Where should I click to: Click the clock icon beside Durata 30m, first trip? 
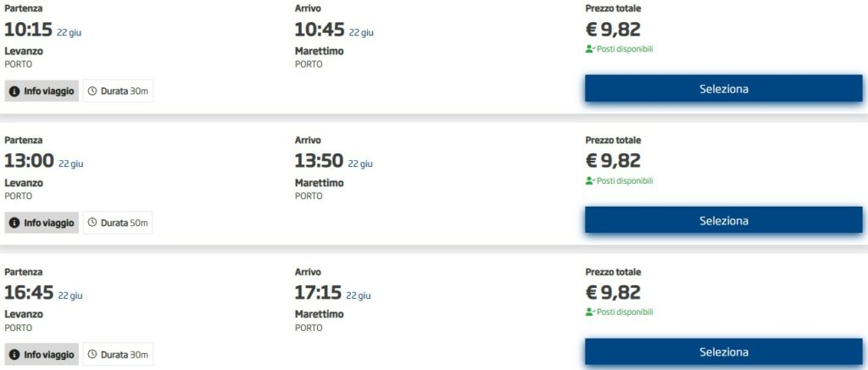tap(92, 91)
